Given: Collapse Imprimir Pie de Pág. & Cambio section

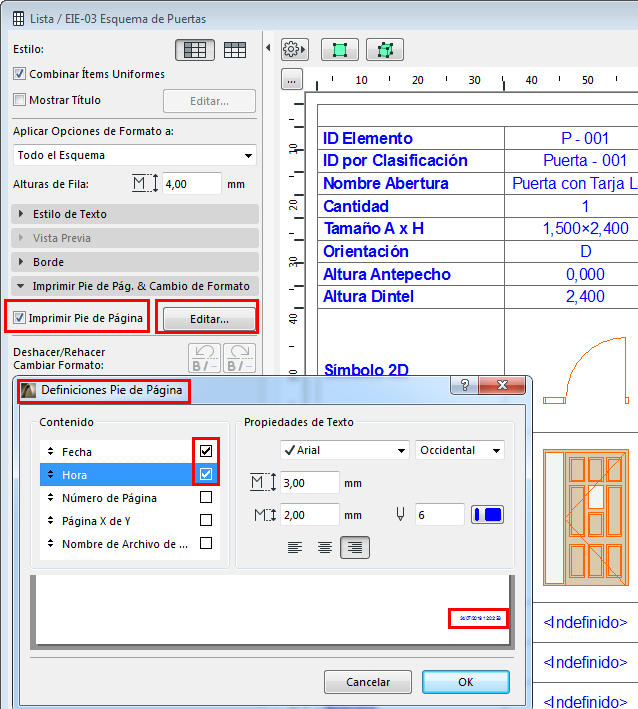Looking at the screenshot, I should (135, 286).
